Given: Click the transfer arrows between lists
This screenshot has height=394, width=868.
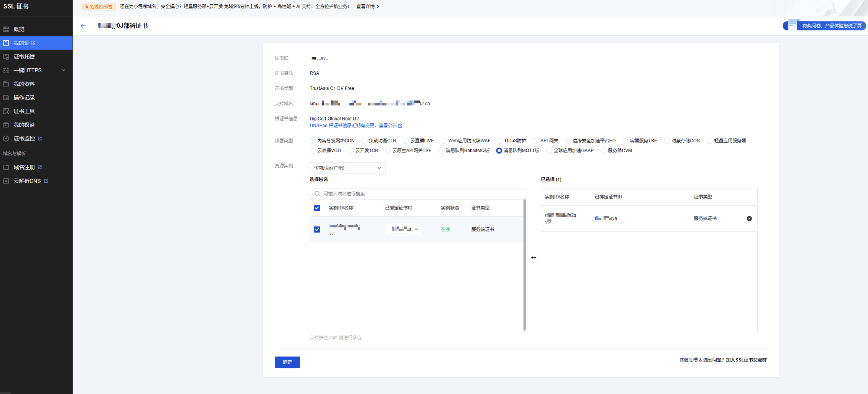Looking at the screenshot, I should [533, 257].
